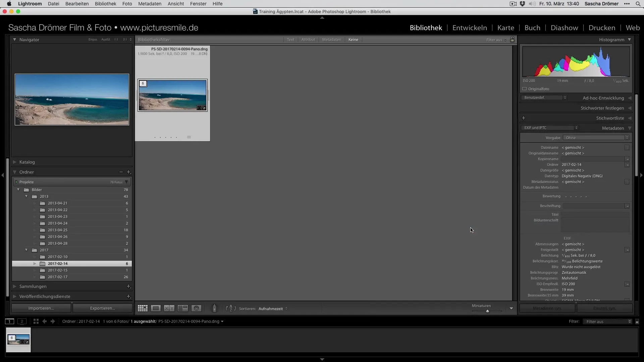Lock the library filter
The width and height of the screenshot is (644, 362).
click(x=512, y=40)
